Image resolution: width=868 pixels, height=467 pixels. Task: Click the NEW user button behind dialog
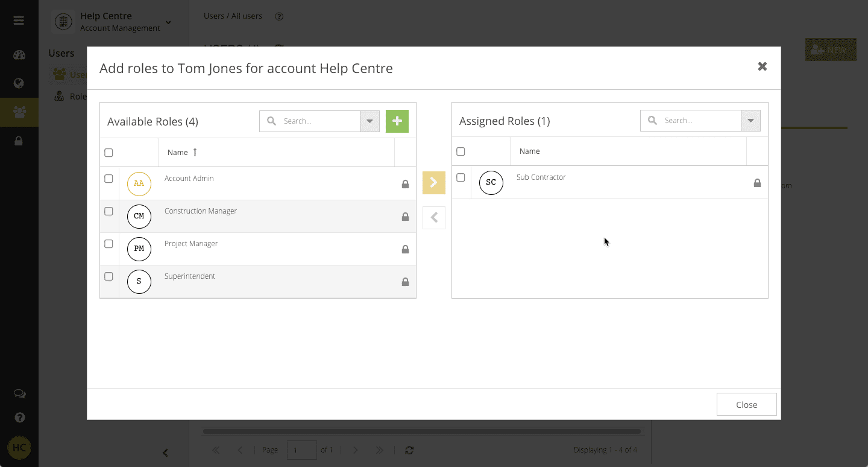(x=830, y=50)
